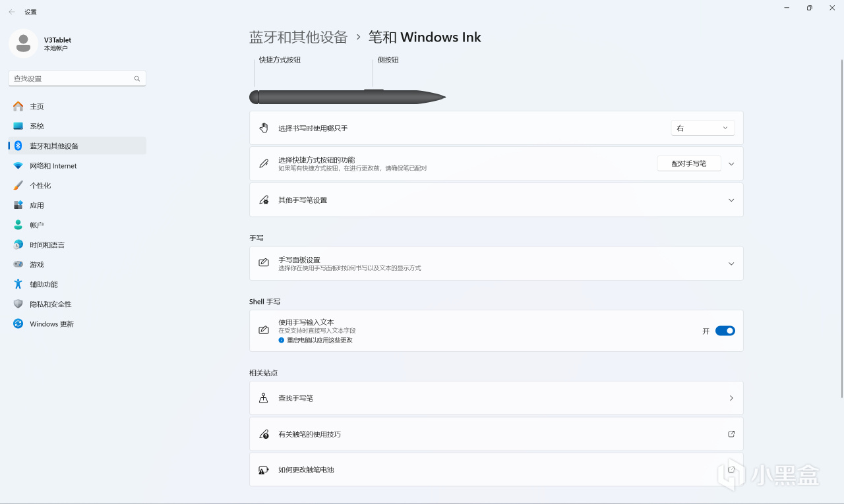Image resolution: width=844 pixels, height=504 pixels.
Task: Open 如何更改触笔电池 help link
Action: (x=497, y=470)
